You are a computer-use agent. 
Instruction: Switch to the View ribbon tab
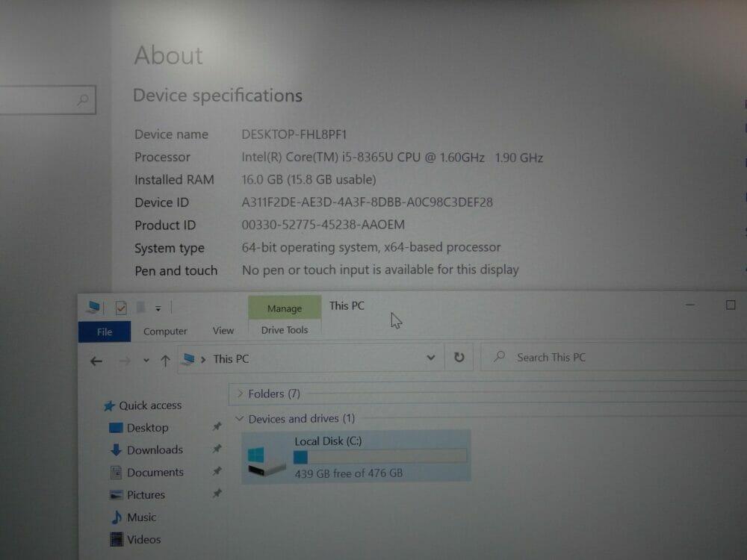coord(223,331)
